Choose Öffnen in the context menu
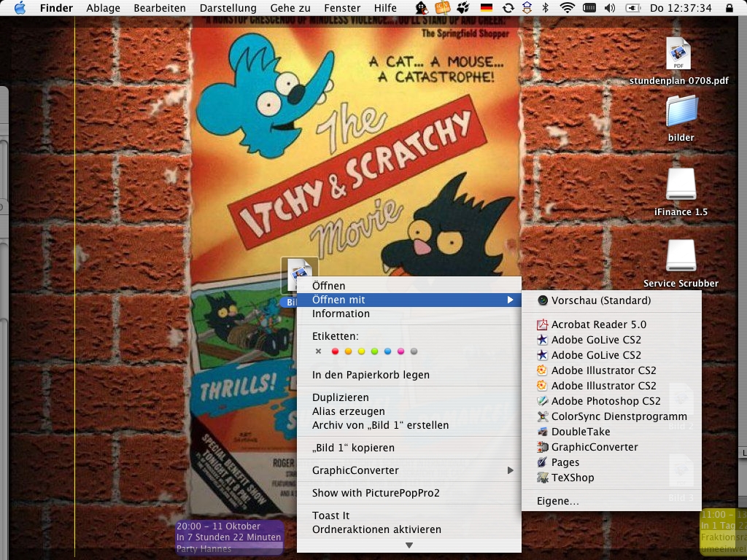 tap(409, 286)
